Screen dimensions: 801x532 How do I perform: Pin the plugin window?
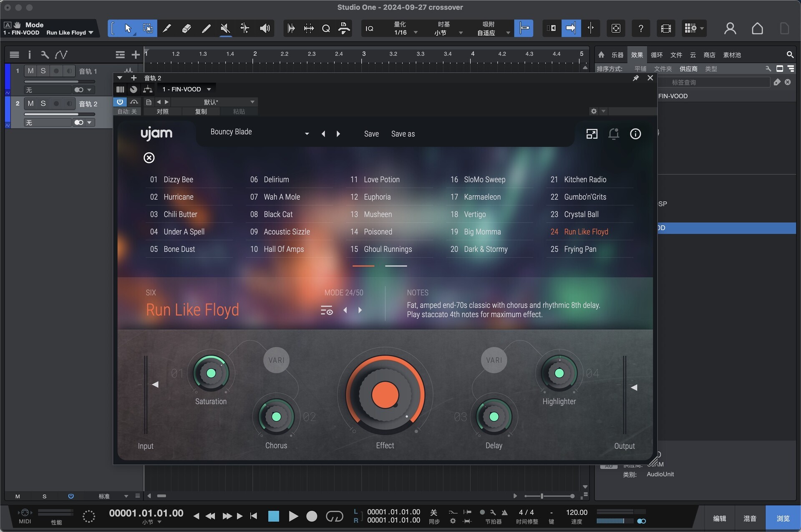pos(636,78)
